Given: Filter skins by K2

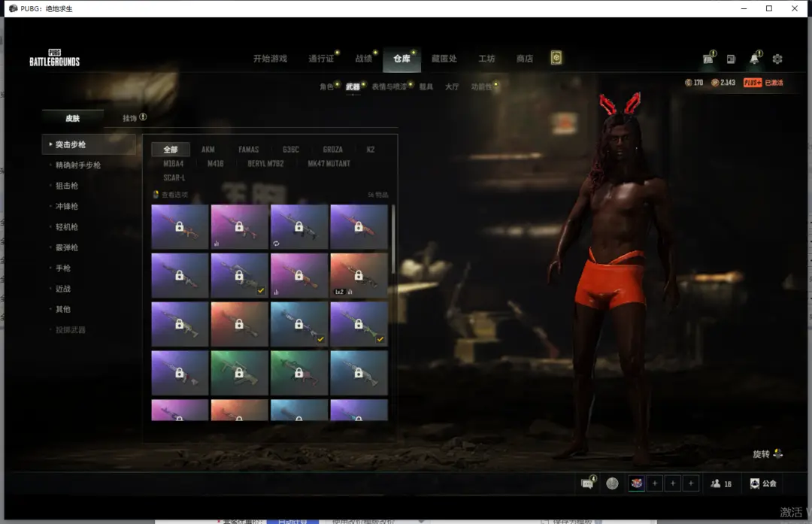Looking at the screenshot, I should (370, 150).
